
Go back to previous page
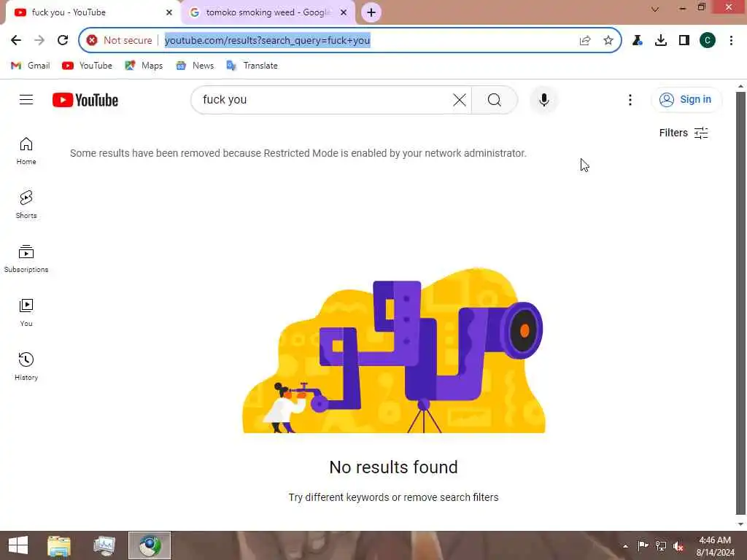pyautogui.click(x=16, y=41)
